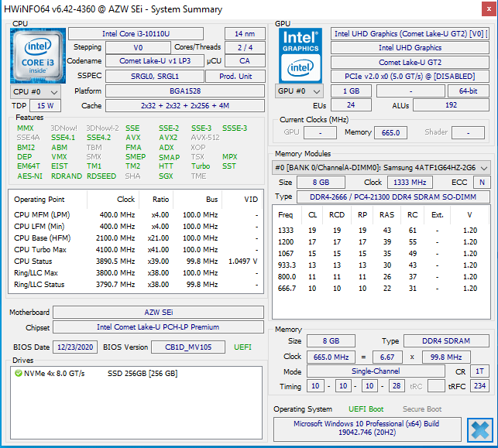The width and height of the screenshot is (498, 448).
Task: Select the CPU Base (HFM) row
Action: point(136,238)
